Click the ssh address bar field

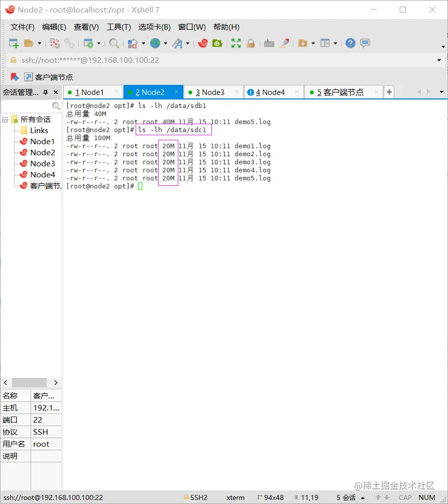click(x=225, y=60)
